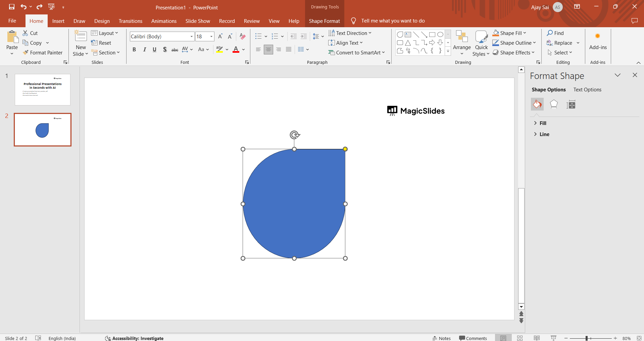Viewport: 644px width, 341px height.
Task: Open Size & Properties icon in Format Shape
Action: [571, 105]
